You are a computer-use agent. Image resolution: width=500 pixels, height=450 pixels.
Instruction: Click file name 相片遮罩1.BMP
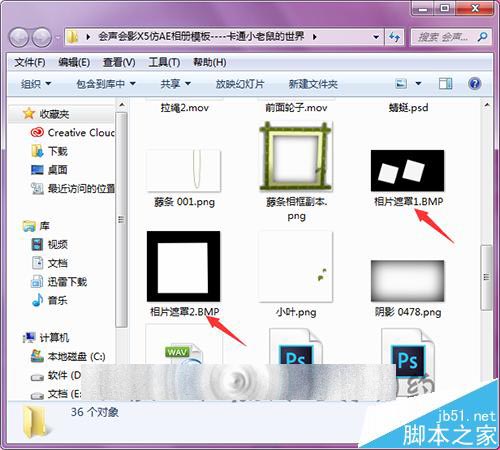(408, 202)
